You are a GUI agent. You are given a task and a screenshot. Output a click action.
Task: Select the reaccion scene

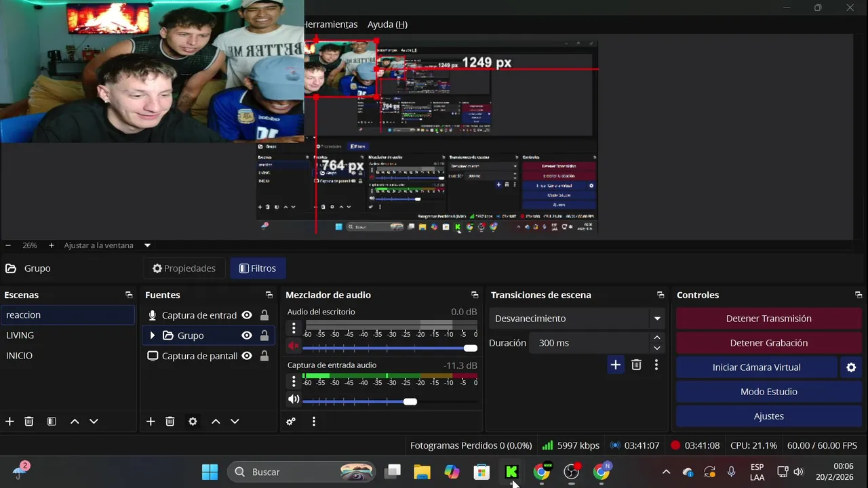pyautogui.click(x=68, y=315)
